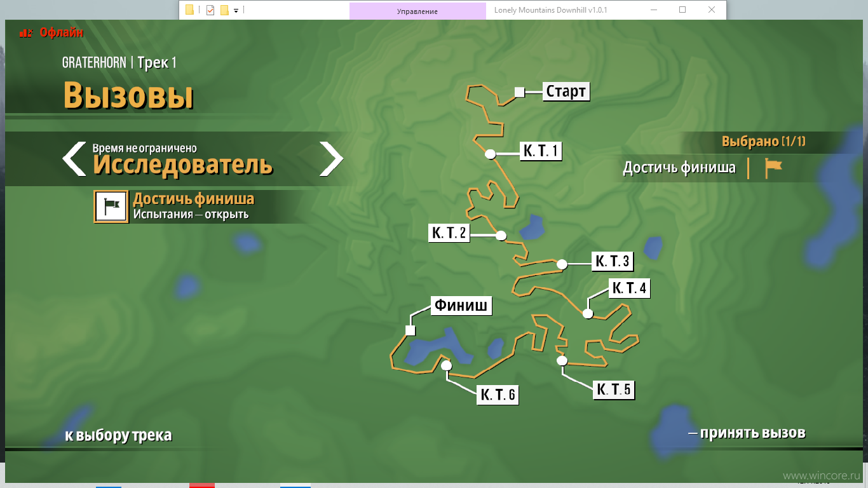The image size is (868, 488).
Task: Minimize the Explorer window
Action: click(654, 10)
